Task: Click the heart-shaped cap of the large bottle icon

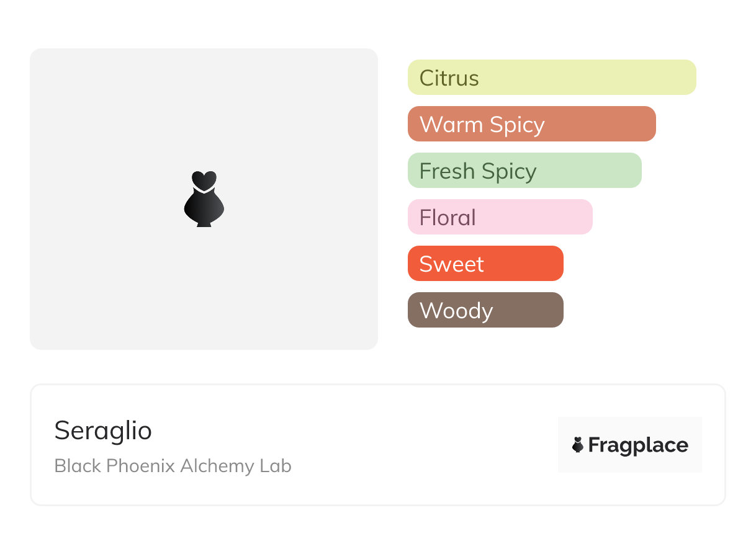Action: coord(204,180)
